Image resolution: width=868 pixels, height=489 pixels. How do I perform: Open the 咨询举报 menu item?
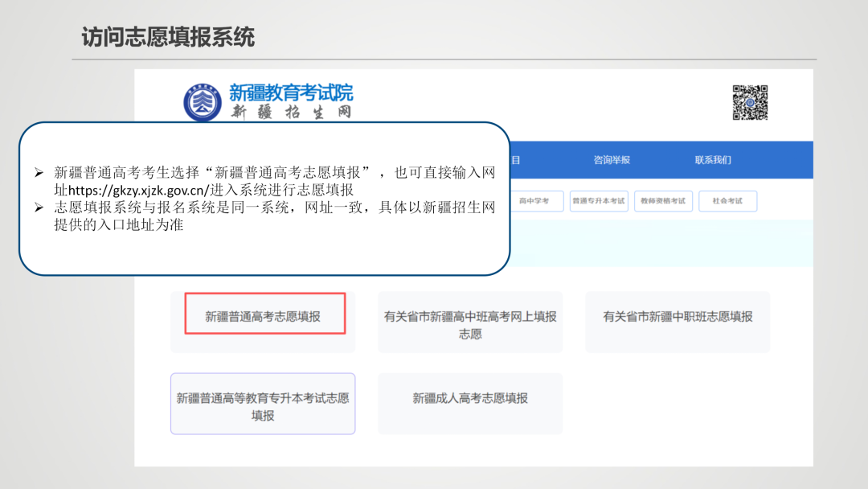point(612,160)
